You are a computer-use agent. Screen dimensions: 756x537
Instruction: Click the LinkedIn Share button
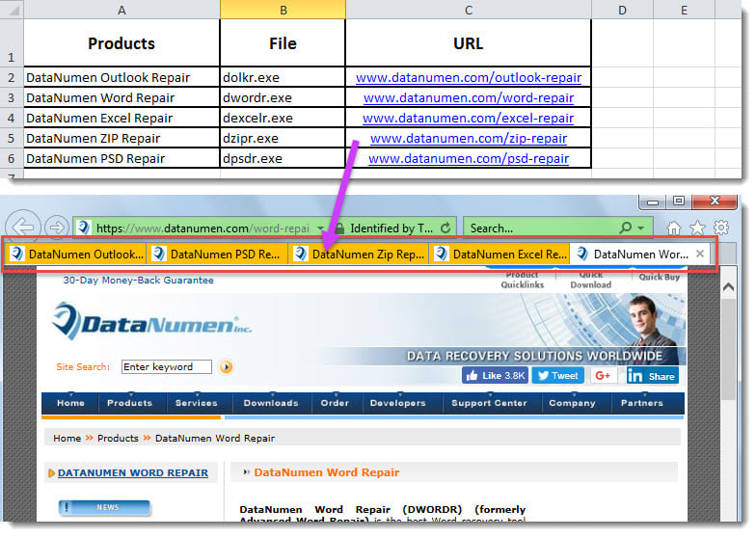[652, 376]
